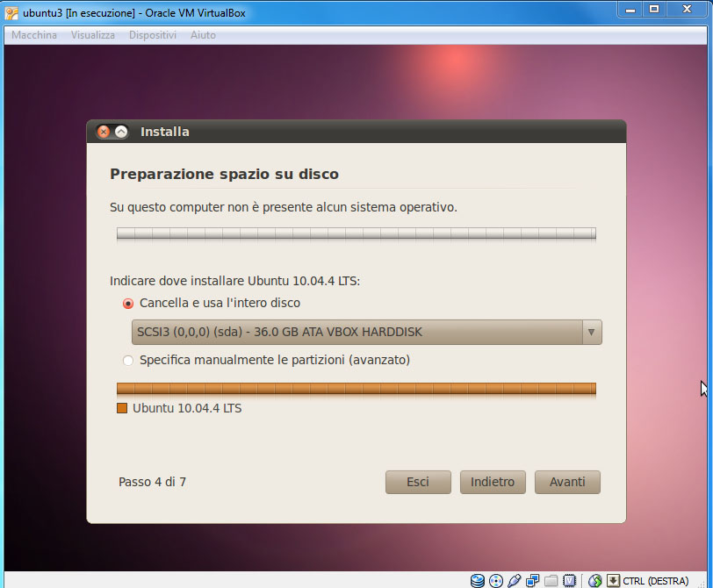Screen dimensions: 713x588
Task: Click 'Indicare dove installare Ubuntu' label
Action: pos(234,281)
